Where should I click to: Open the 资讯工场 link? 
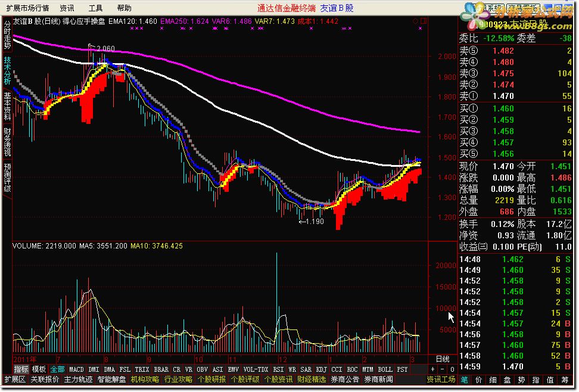point(441,379)
